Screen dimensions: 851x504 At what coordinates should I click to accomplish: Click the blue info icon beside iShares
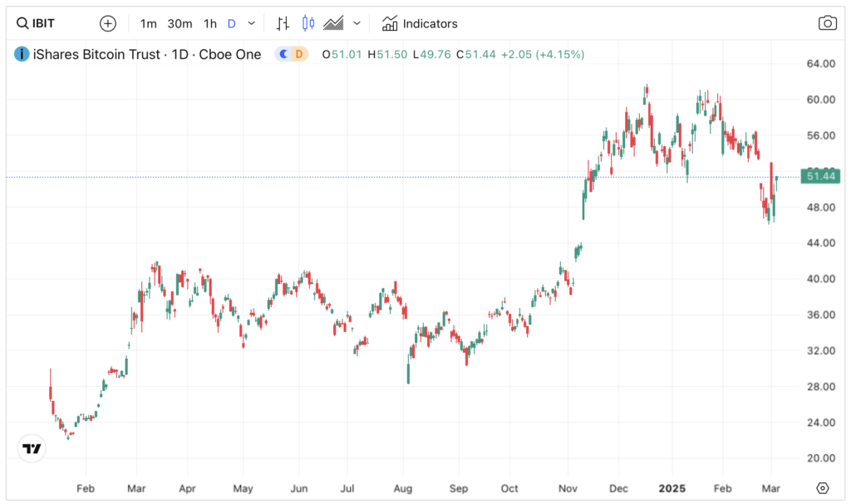point(22,54)
